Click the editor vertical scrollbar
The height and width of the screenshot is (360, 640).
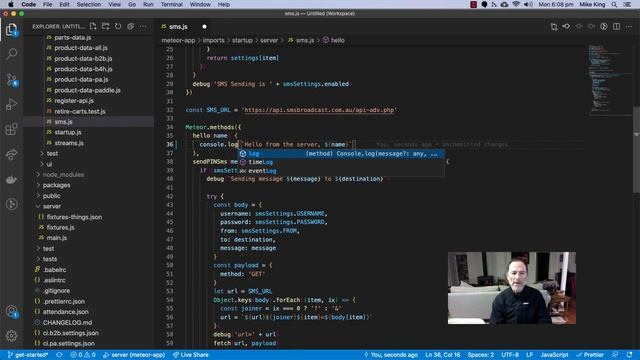tap(636, 149)
